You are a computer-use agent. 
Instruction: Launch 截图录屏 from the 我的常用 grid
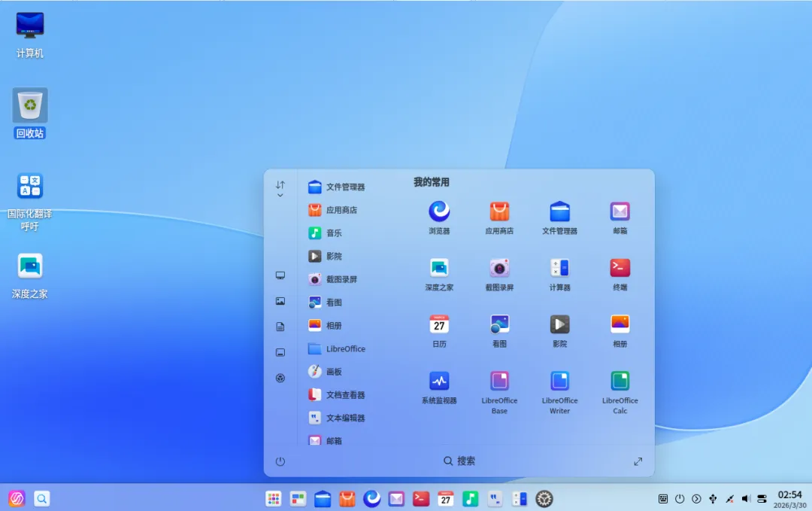tap(499, 274)
